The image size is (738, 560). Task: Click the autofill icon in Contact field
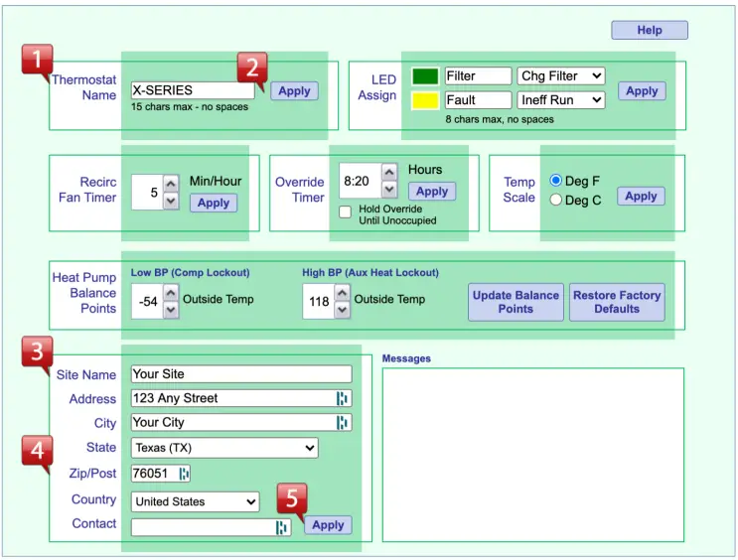point(281,527)
